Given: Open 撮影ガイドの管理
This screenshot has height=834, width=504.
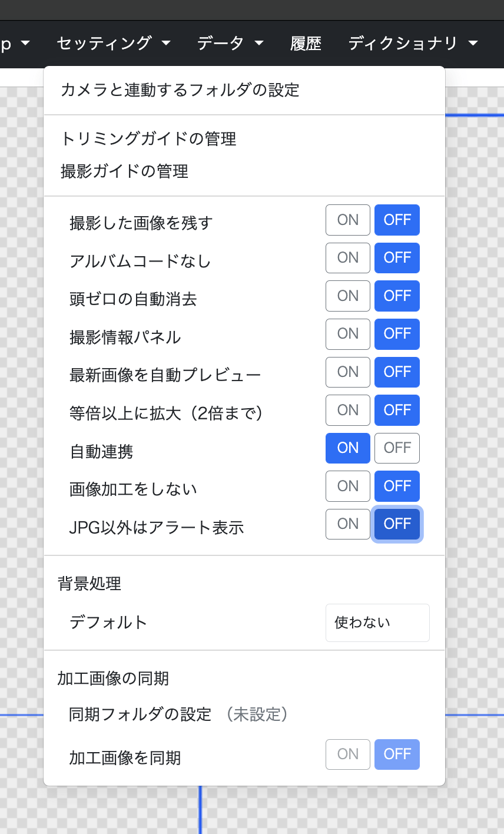Looking at the screenshot, I should [124, 171].
